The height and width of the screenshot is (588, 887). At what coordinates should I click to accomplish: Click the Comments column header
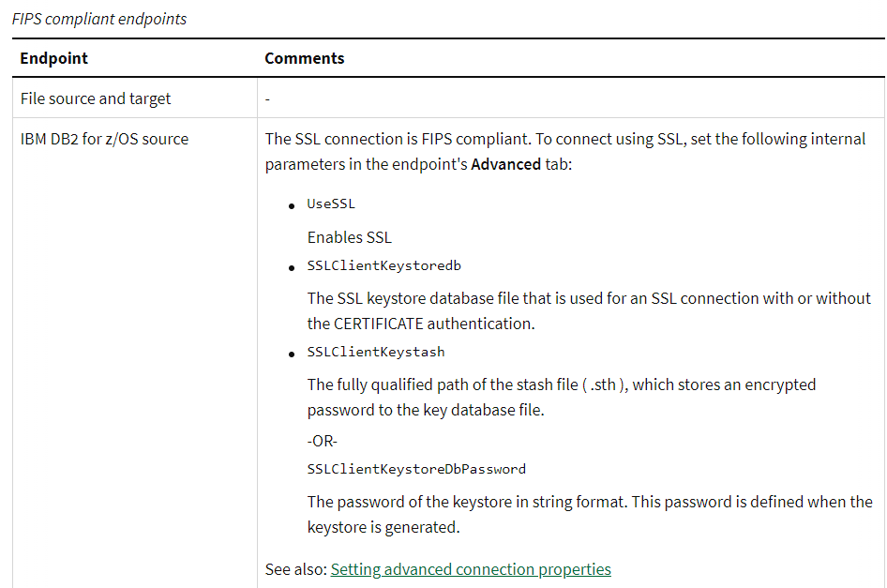304,58
